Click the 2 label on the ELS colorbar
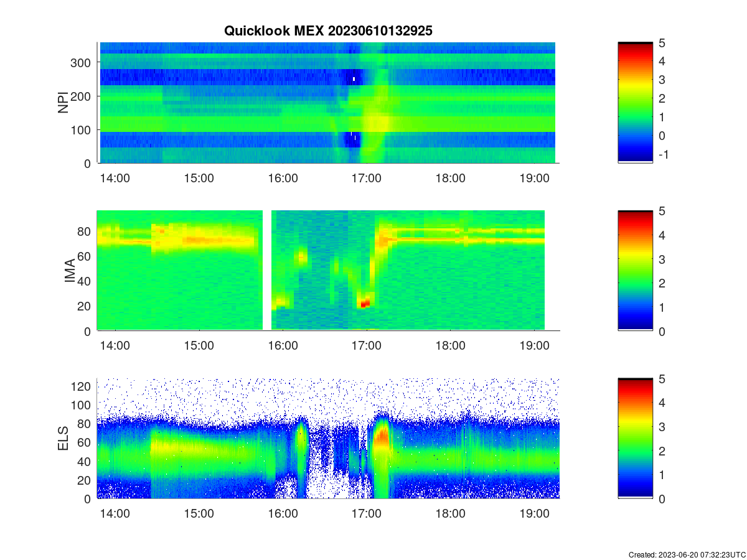The width and height of the screenshot is (747, 560). [x=662, y=450]
